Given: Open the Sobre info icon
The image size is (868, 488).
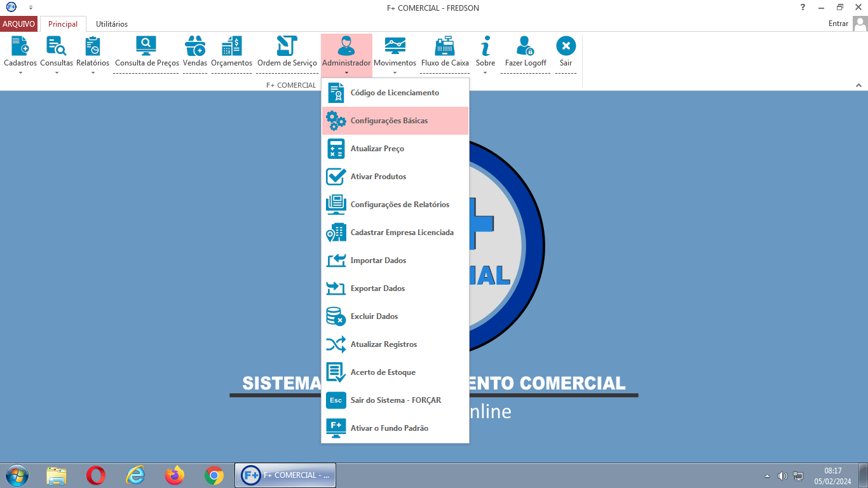Looking at the screenshot, I should pyautogui.click(x=485, y=46).
